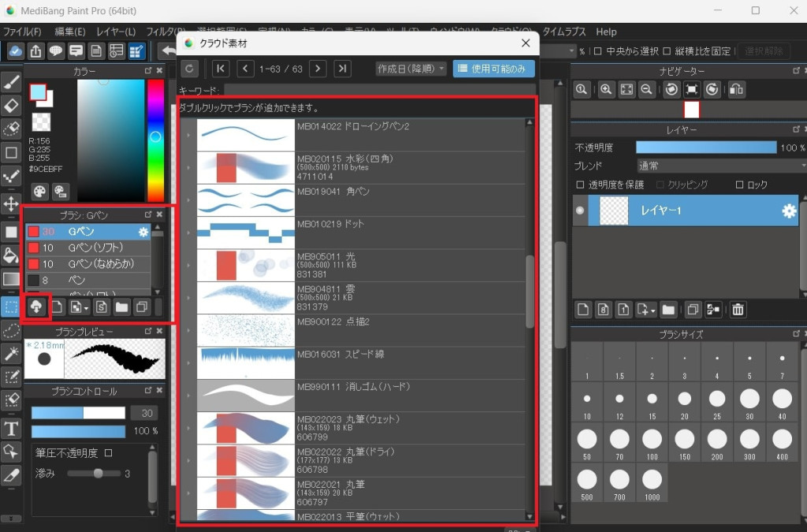Select the Eraser tool
The image size is (807, 532).
coord(11,106)
